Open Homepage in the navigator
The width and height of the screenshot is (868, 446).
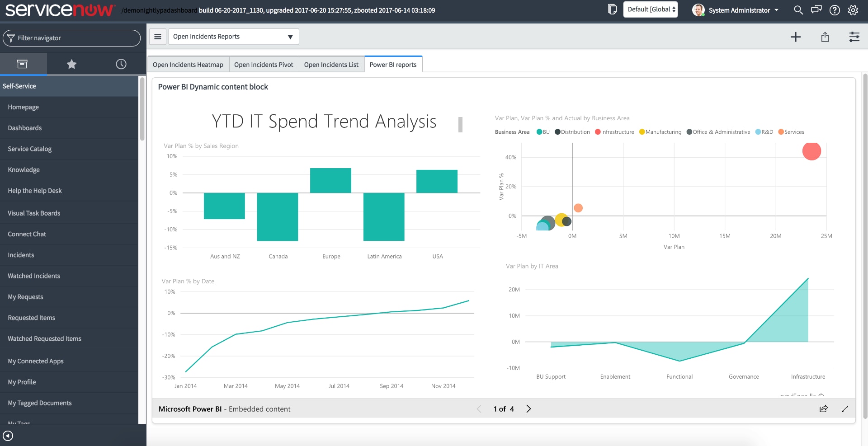(x=69, y=107)
